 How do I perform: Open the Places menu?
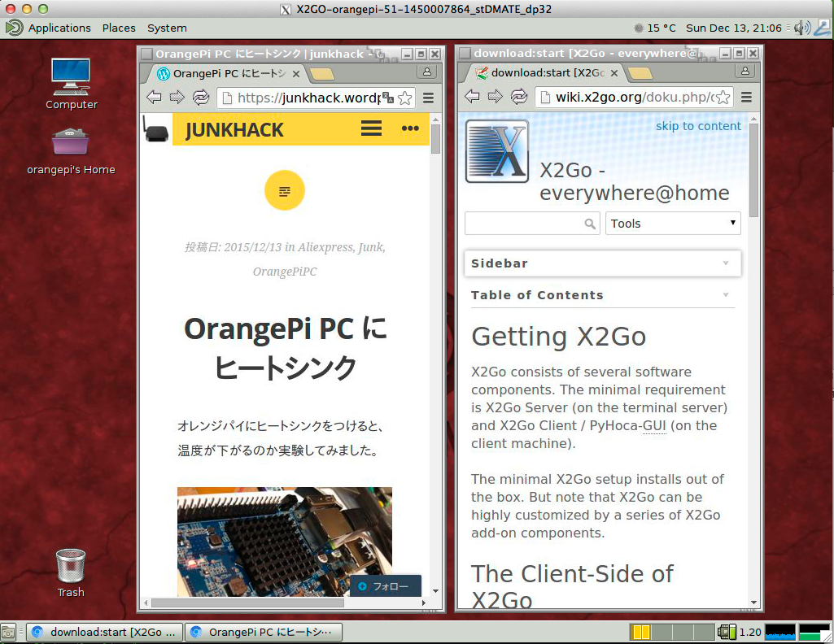[119, 28]
